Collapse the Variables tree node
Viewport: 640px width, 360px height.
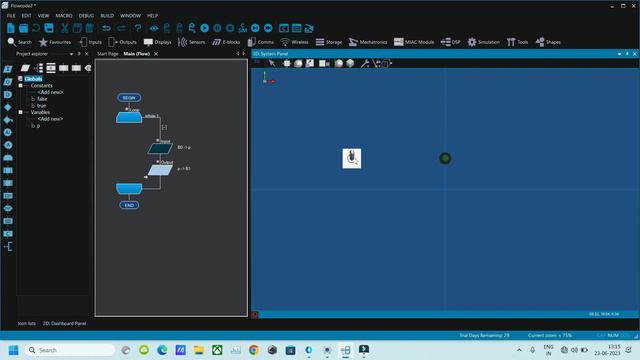(20, 112)
